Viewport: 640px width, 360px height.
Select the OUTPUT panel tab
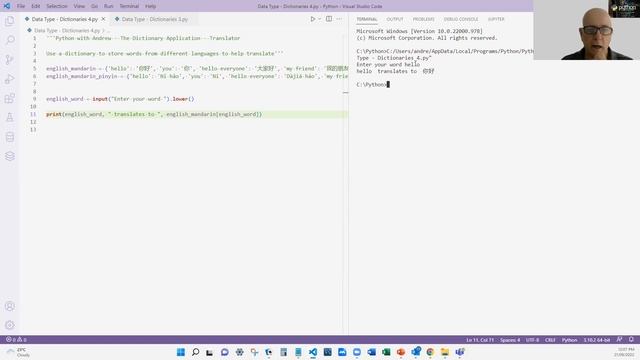pyautogui.click(x=395, y=19)
